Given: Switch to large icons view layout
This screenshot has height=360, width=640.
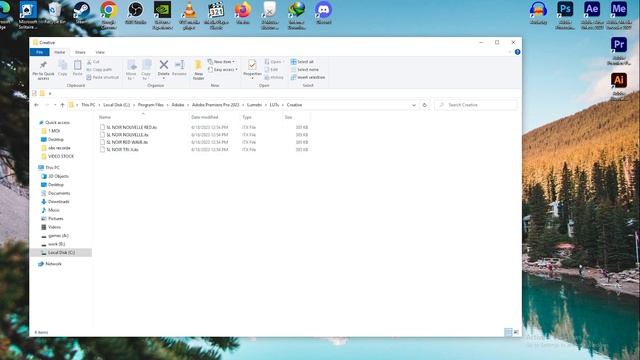Looking at the screenshot, I should click(516, 332).
